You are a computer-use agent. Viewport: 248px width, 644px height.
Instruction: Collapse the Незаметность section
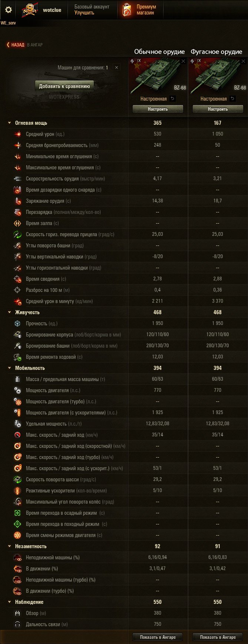tap(10, 546)
